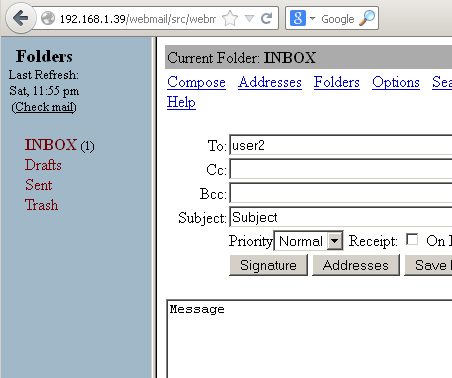Reload the page with the refresh icon
452x378 pixels.
tap(267, 18)
